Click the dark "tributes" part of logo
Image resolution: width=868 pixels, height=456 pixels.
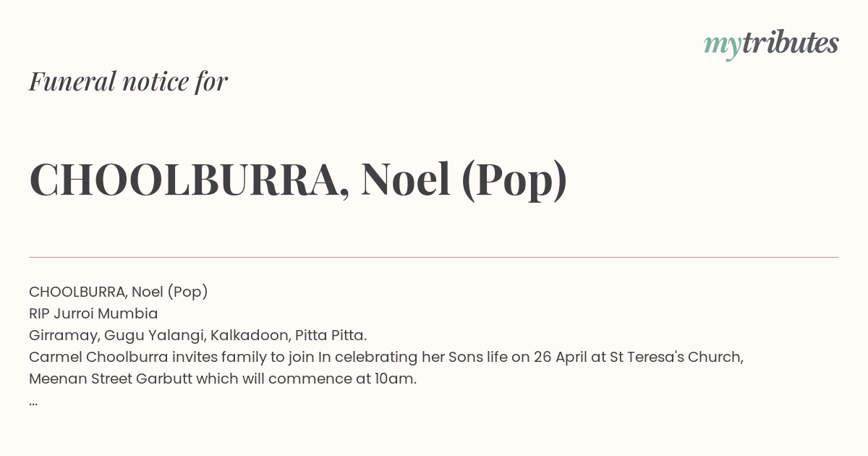(790, 43)
